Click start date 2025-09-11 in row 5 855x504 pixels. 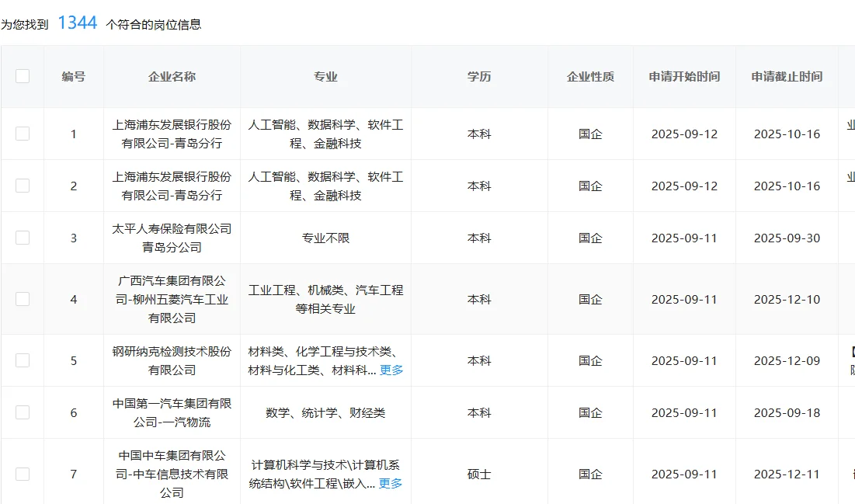(x=684, y=361)
